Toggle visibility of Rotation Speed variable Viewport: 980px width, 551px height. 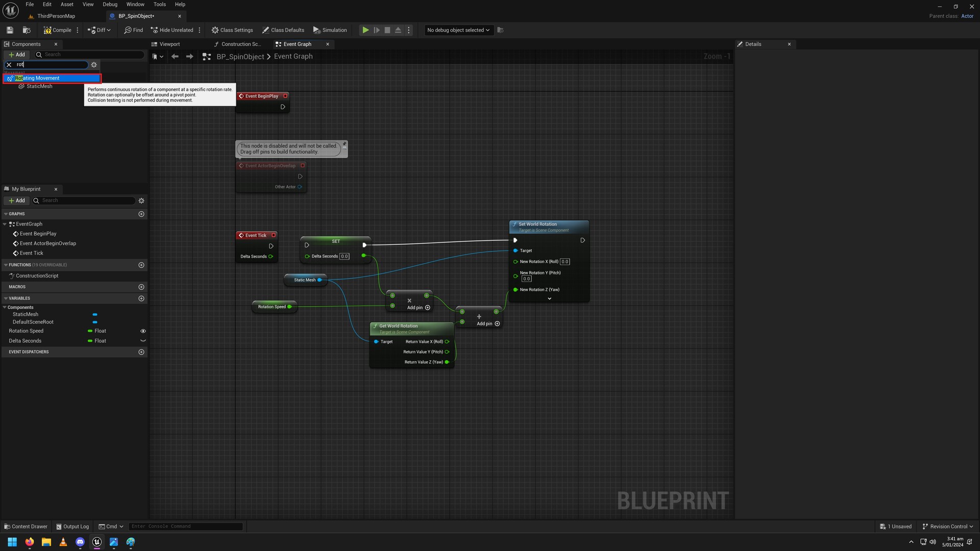tap(143, 331)
